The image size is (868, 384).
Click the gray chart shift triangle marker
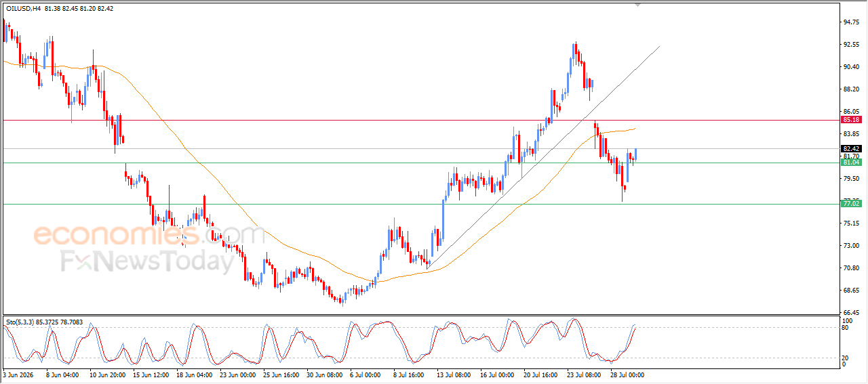pos(637,4)
